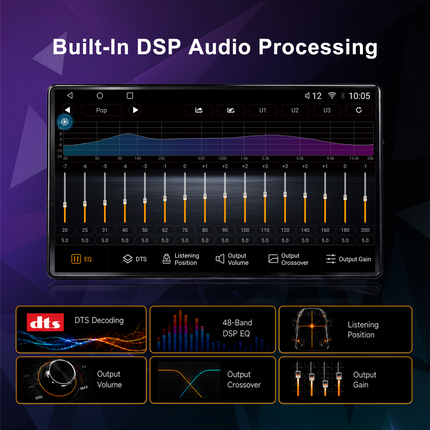Reset the EQ with the refresh icon
The height and width of the screenshot is (430, 430).
(359, 110)
